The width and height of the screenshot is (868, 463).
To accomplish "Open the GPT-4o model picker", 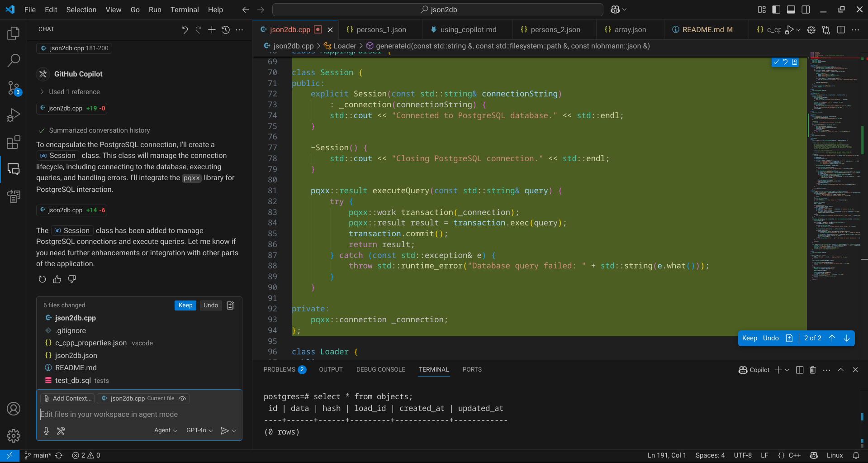I will pyautogui.click(x=199, y=430).
